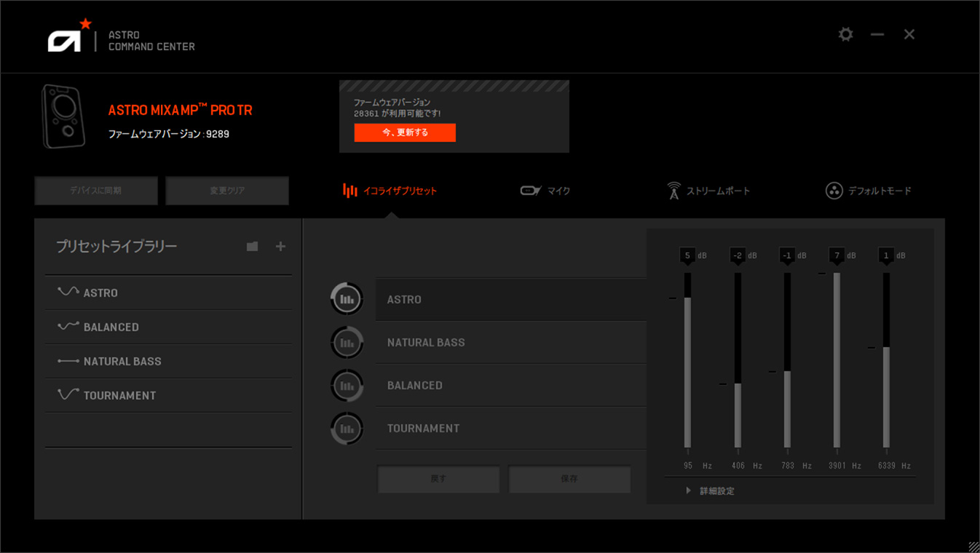The image size is (980, 553).
Task: Go to the デフォルトモード tab
Action: (x=868, y=191)
